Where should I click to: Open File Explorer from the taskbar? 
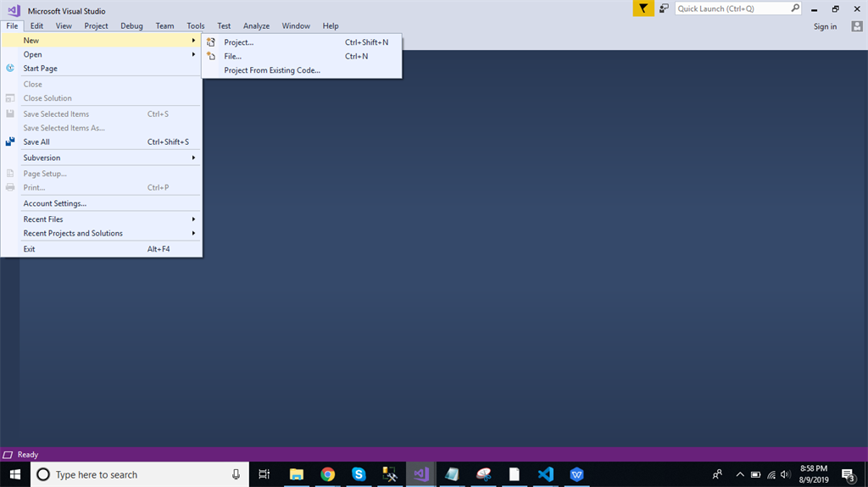(296, 474)
